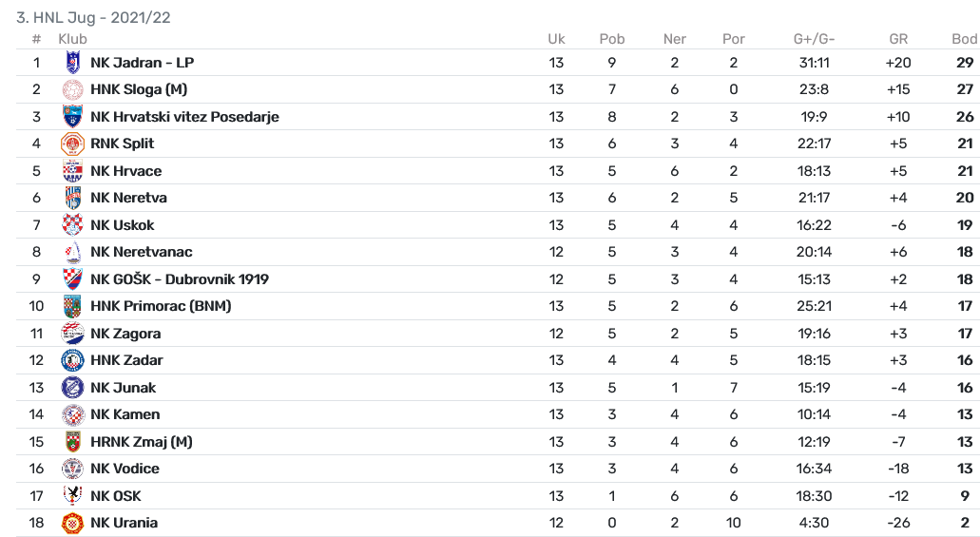Click the Bod column header
Image resolution: width=980 pixels, height=537 pixels.
pos(965,39)
